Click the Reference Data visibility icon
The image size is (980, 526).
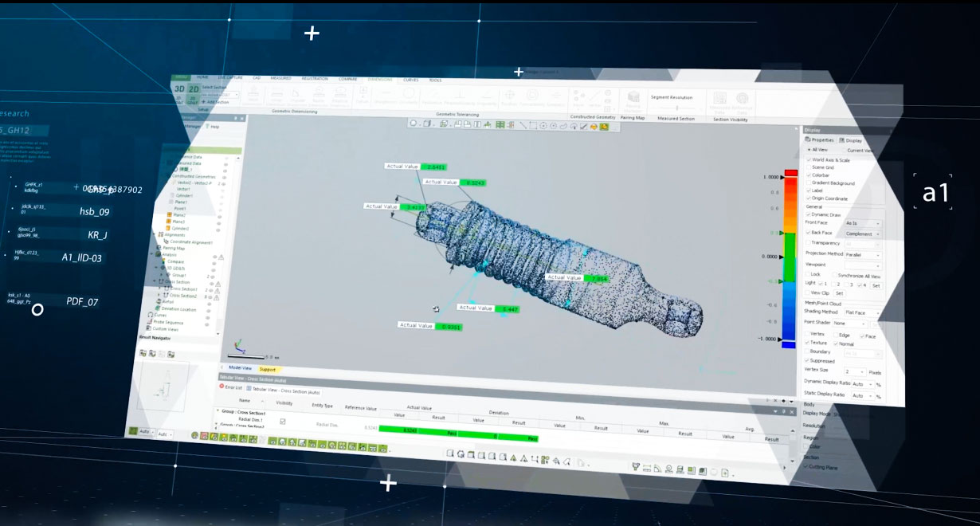226,158
